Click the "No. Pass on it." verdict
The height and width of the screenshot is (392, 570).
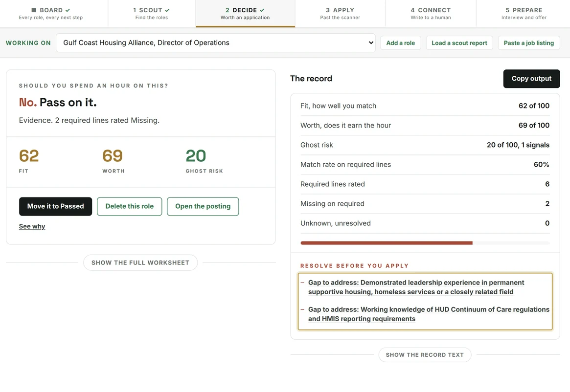point(58,103)
